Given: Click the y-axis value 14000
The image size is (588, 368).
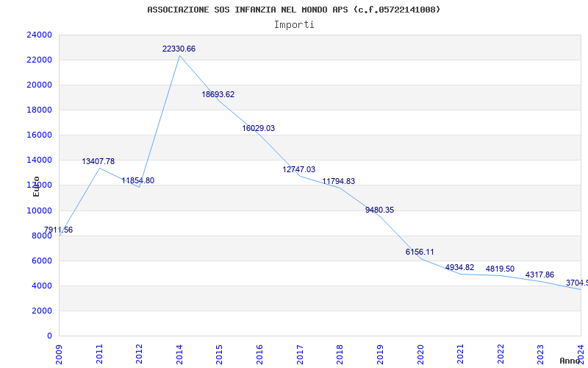Looking at the screenshot, I should click(x=39, y=160).
